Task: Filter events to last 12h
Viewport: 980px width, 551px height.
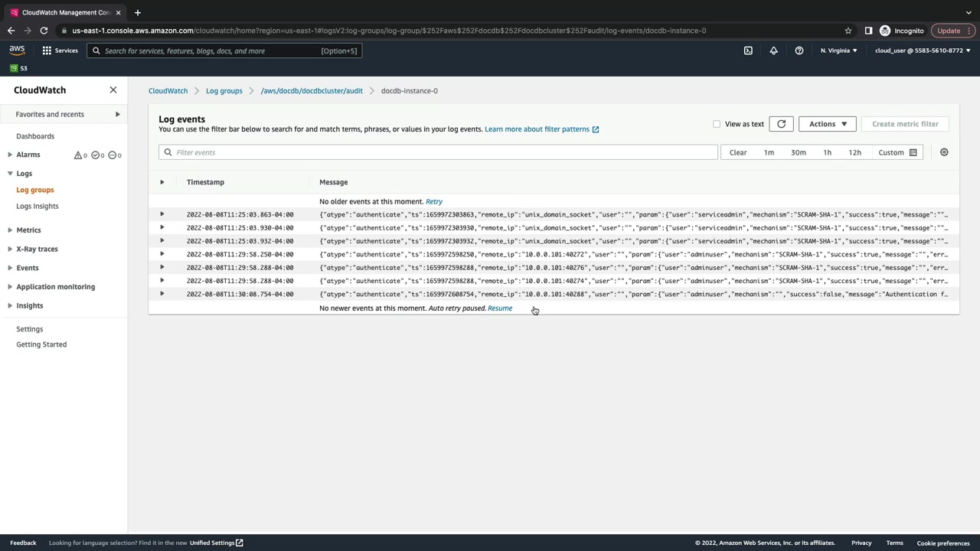Action: [855, 152]
